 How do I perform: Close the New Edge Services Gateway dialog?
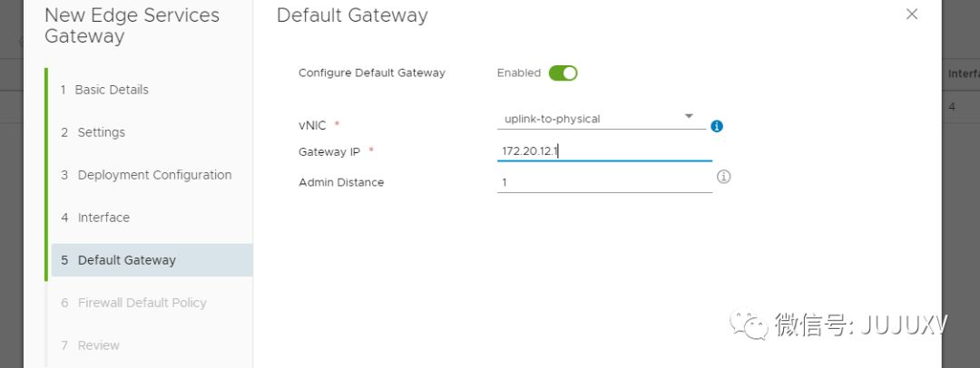(x=912, y=15)
